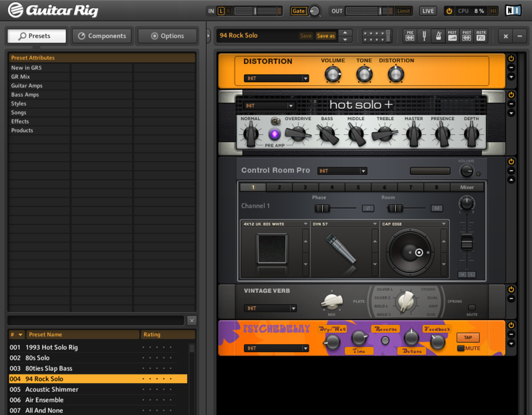
Task: Click the Native Instruments logo
Action: tap(513, 11)
